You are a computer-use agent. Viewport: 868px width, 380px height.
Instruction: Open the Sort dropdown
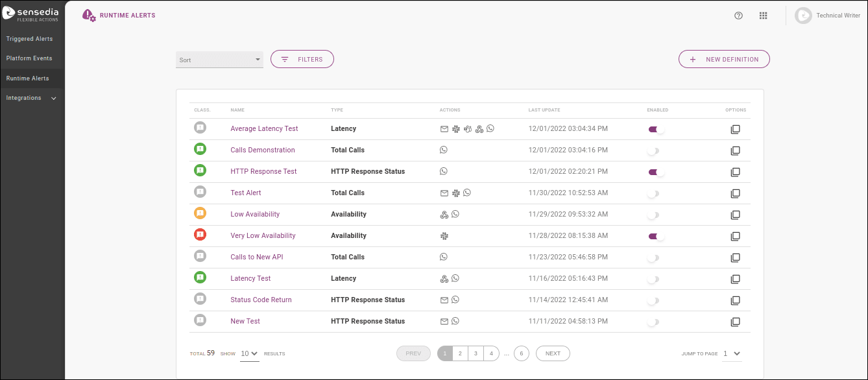(219, 59)
